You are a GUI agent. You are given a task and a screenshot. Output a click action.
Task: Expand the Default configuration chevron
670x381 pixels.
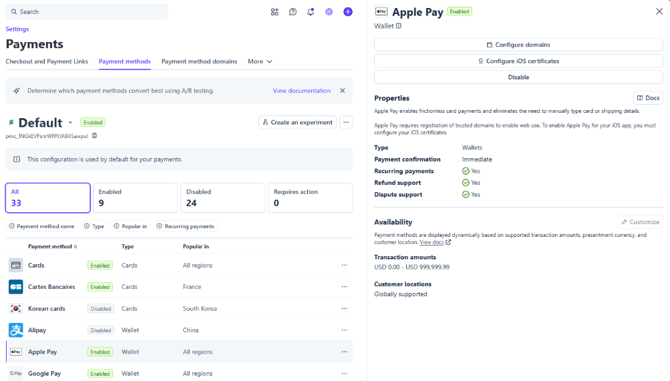71,123
